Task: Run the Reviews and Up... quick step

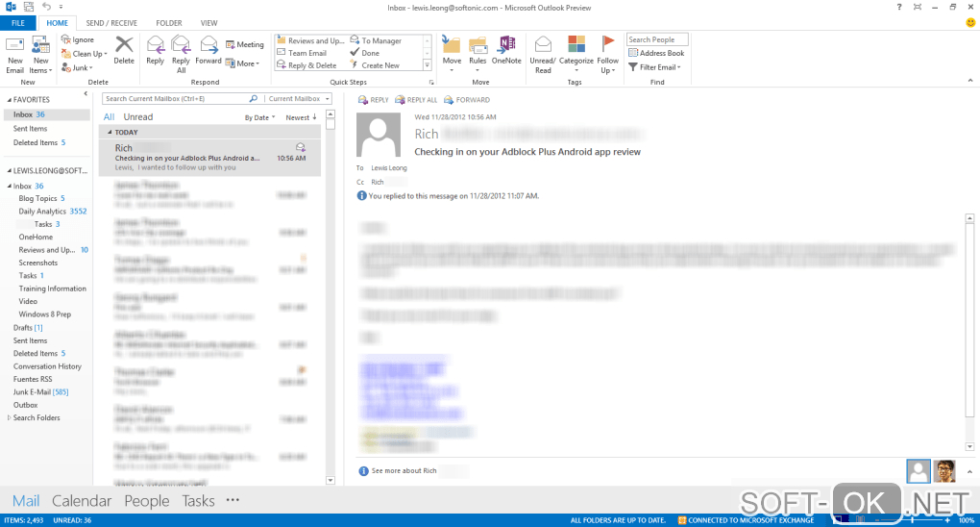Action: [310, 40]
